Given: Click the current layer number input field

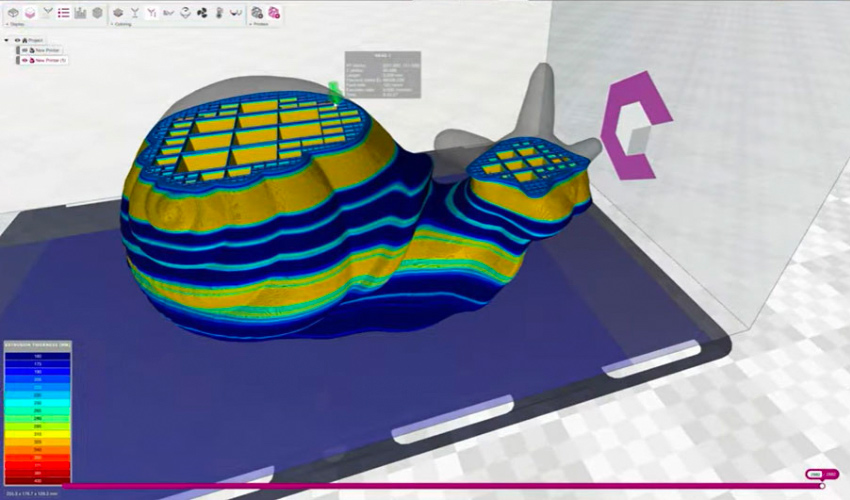Looking at the screenshot, I should 815,475.
